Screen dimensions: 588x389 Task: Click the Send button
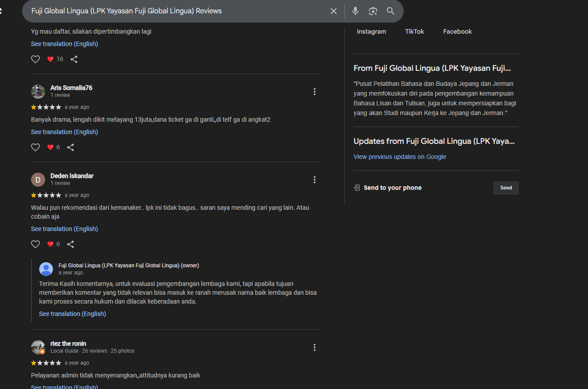coord(506,188)
